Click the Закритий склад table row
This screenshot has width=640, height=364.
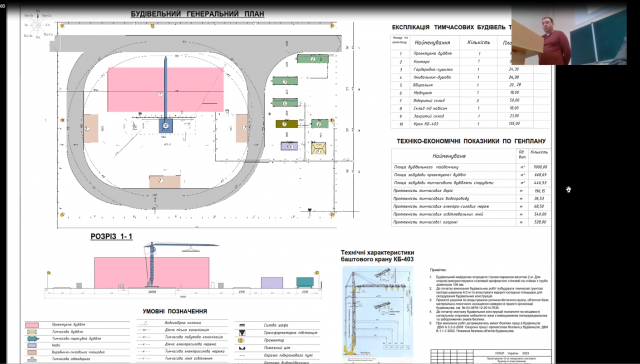pyautogui.click(x=470, y=116)
